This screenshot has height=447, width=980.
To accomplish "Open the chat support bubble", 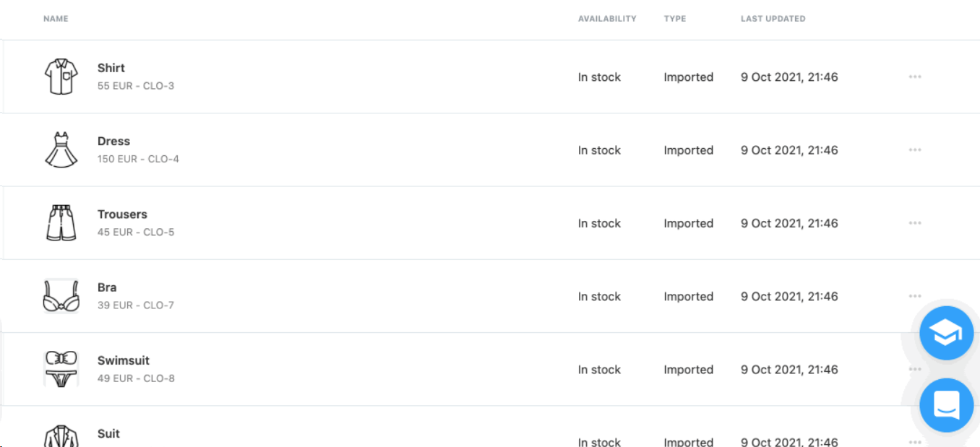I will [946, 405].
